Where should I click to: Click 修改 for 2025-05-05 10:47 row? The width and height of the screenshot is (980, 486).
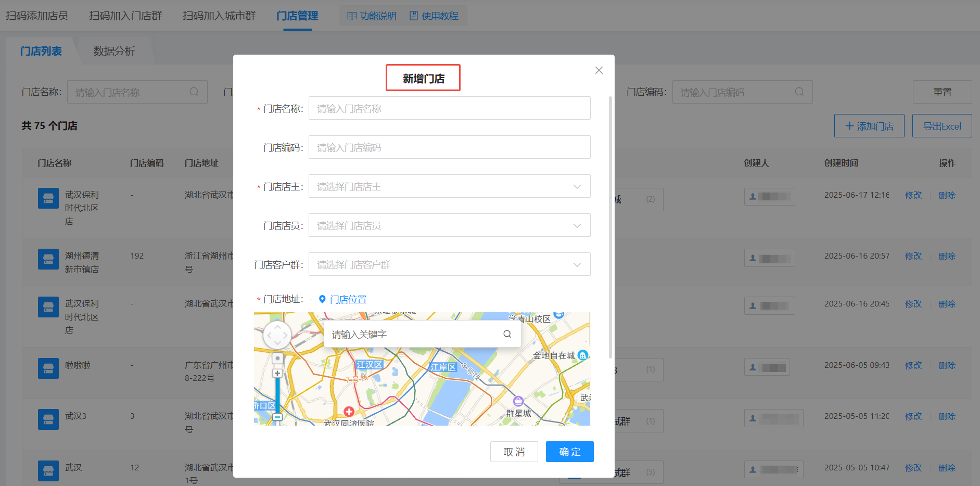pyautogui.click(x=913, y=468)
